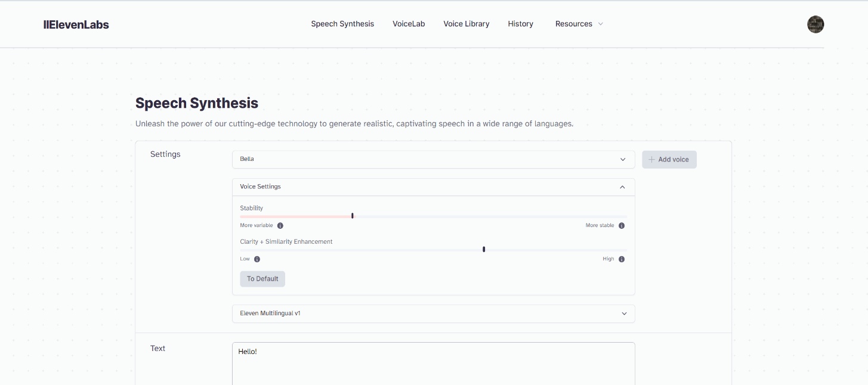
Task: Click the Speech Synthesis heading
Action: click(x=197, y=103)
